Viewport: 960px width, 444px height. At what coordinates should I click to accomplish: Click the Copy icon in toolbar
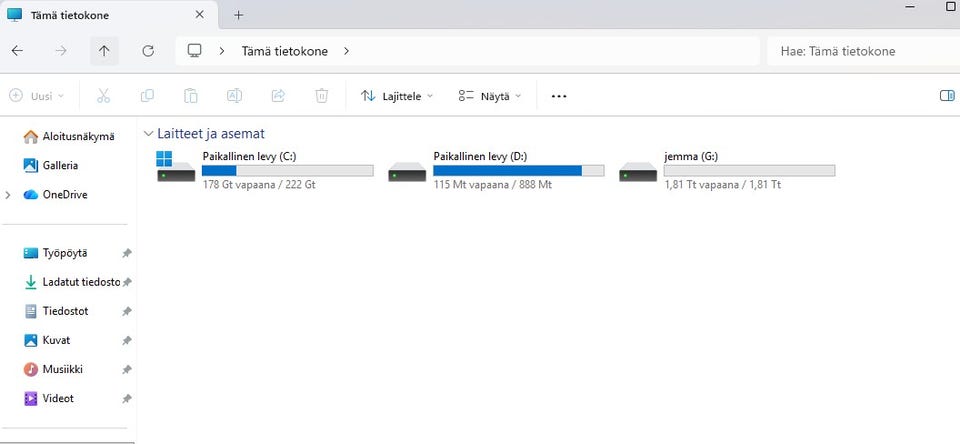coord(147,96)
